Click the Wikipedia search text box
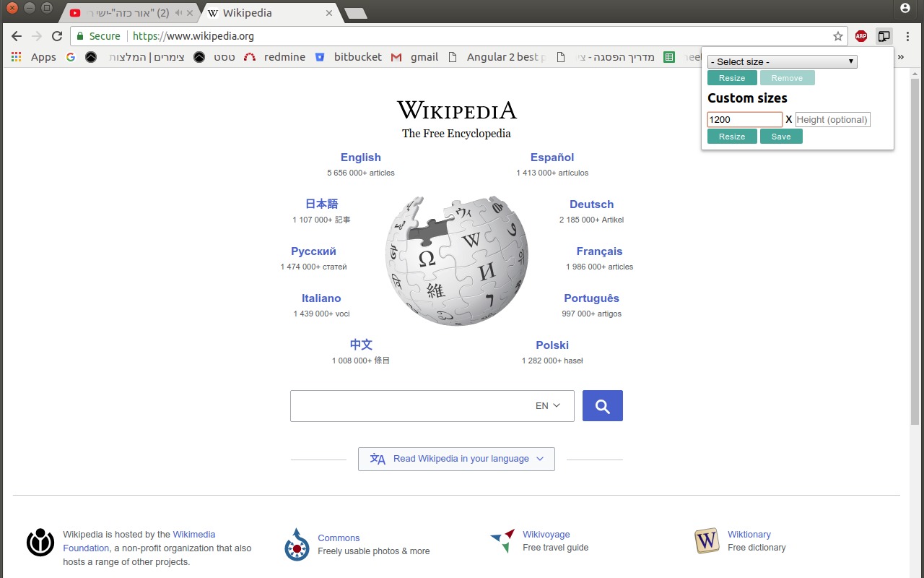The height and width of the screenshot is (578, 924). [x=408, y=406]
